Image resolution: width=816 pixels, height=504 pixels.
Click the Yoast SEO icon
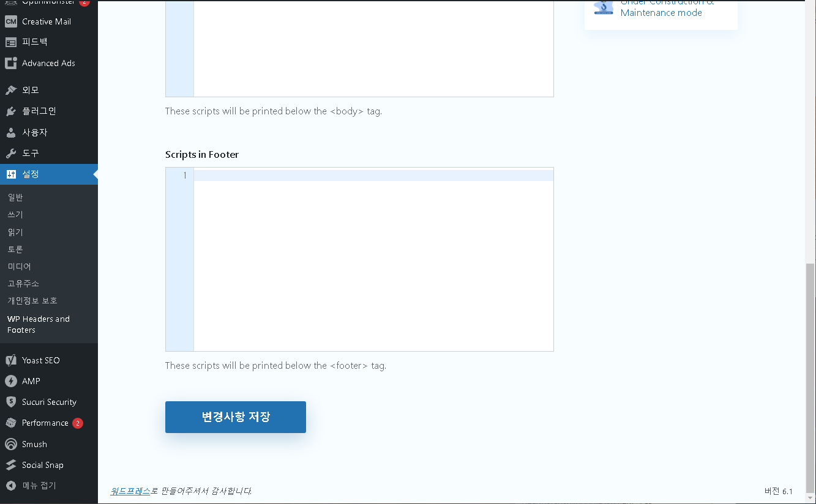(x=10, y=360)
